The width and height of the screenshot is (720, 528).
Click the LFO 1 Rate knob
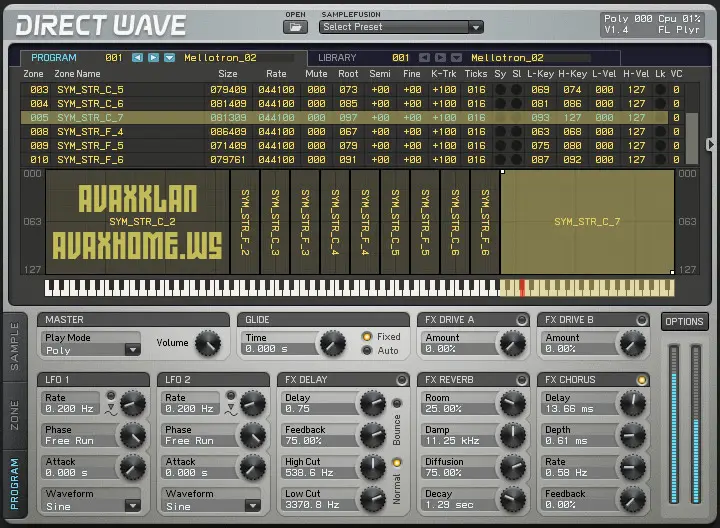133,403
